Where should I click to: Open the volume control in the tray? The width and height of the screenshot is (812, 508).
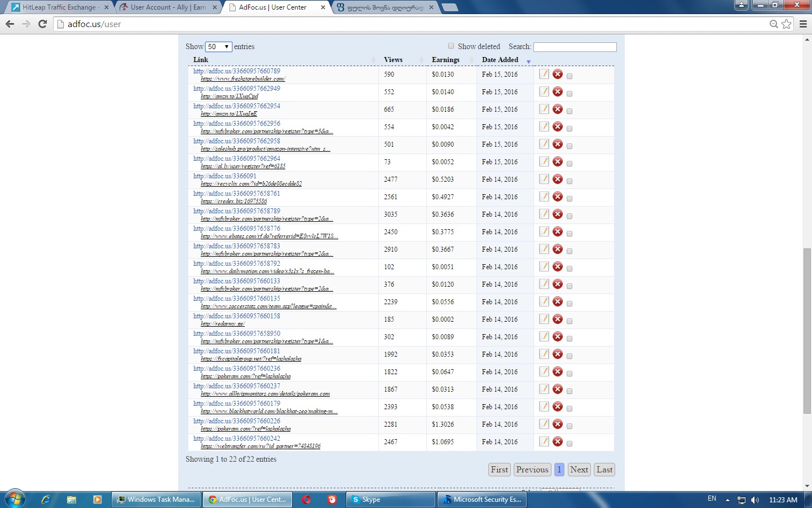point(755,500)
